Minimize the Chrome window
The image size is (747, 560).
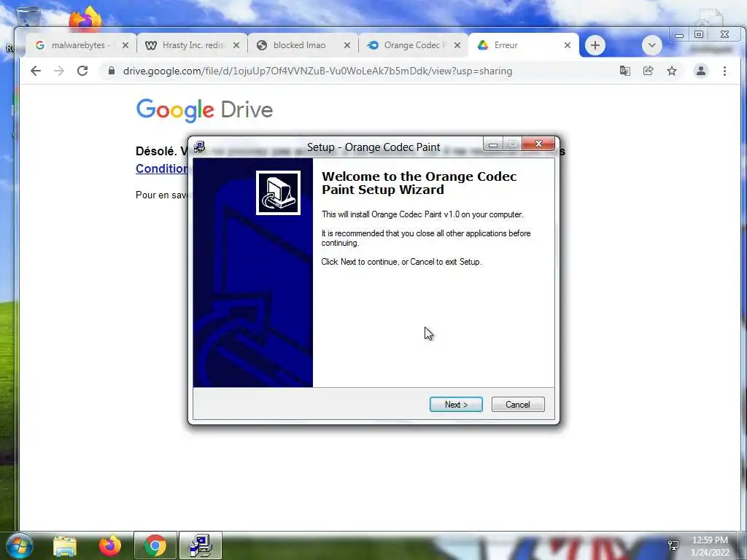tap(679, 35)
